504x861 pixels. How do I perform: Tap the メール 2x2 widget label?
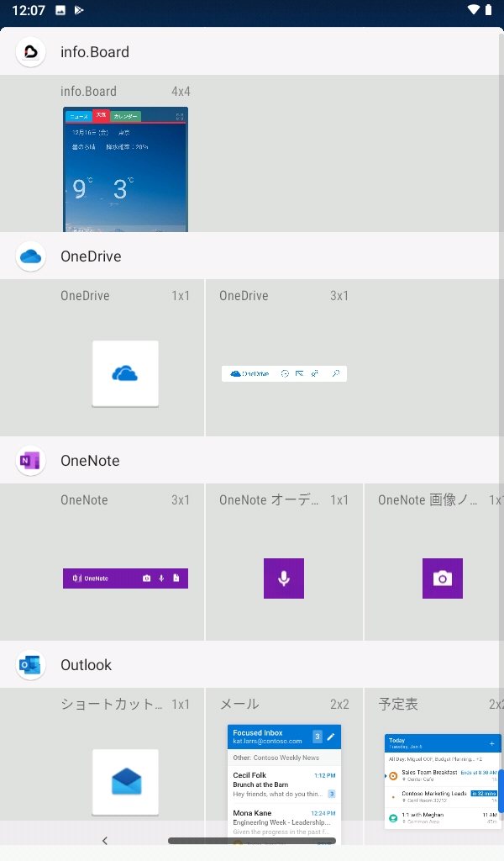(239, 704)
